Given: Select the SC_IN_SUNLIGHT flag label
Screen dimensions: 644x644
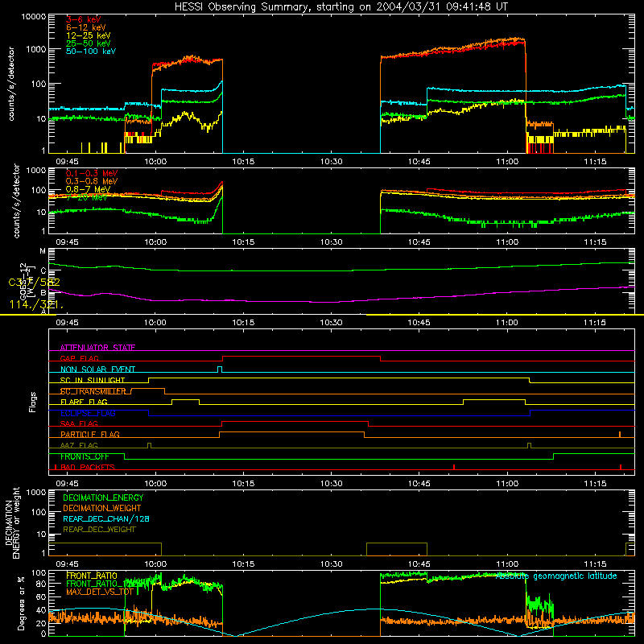Looking at the screenshot, I should [x=93, y=380].
